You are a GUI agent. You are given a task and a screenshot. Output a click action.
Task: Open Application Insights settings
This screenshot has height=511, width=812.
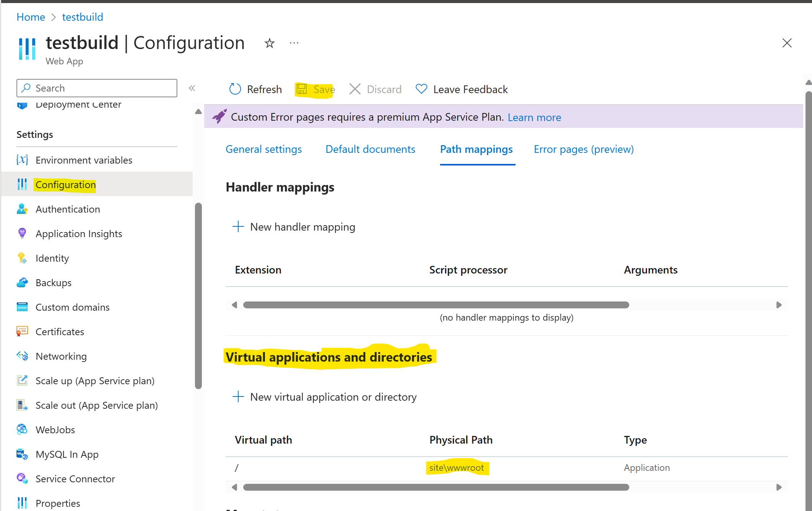(x=79, y=233)
